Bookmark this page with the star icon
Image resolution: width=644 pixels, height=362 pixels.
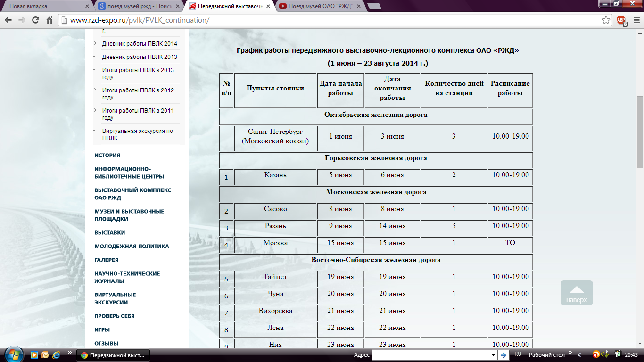point(606,20)
